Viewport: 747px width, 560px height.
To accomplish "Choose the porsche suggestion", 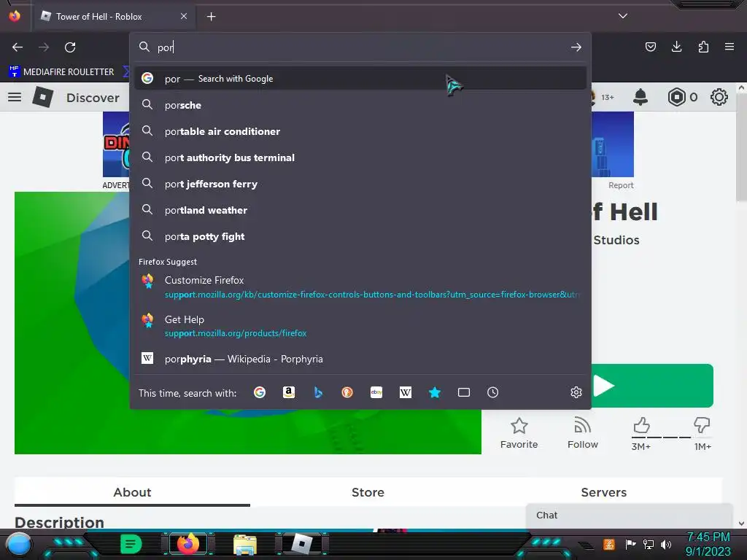I will (360, 105).
